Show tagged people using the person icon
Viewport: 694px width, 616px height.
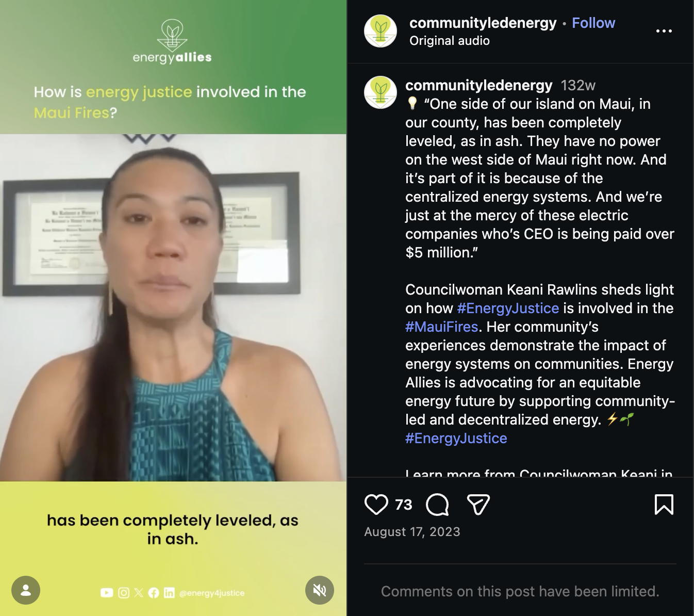point(26,590)
